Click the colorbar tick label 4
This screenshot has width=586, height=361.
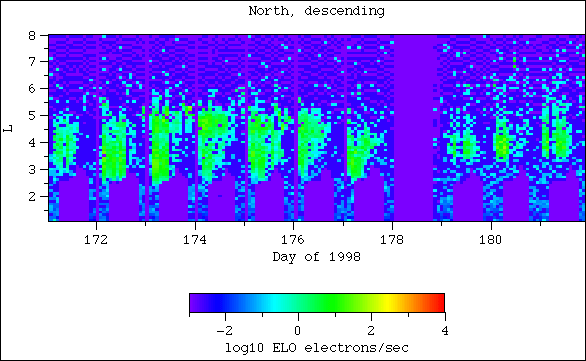point(444,331)
